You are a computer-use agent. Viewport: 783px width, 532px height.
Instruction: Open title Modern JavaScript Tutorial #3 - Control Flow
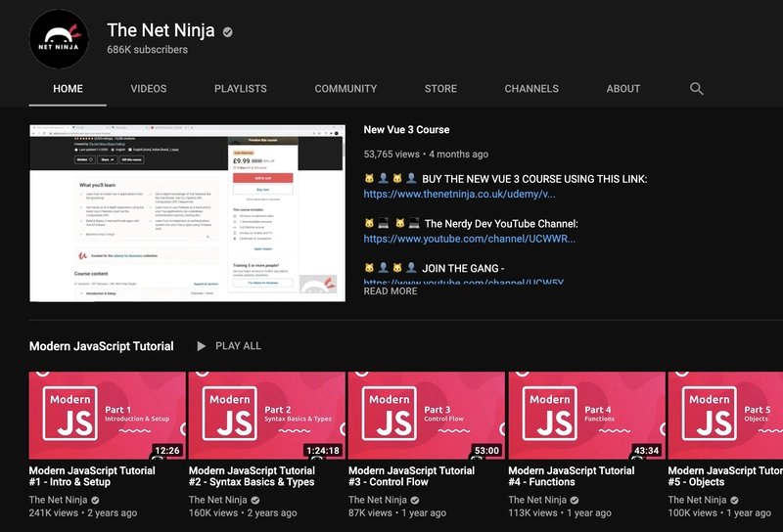[411, 476]
